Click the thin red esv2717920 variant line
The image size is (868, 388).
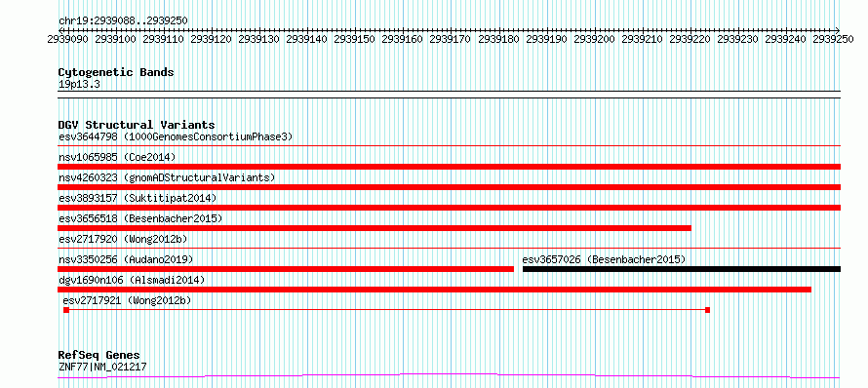click(449, 249)
